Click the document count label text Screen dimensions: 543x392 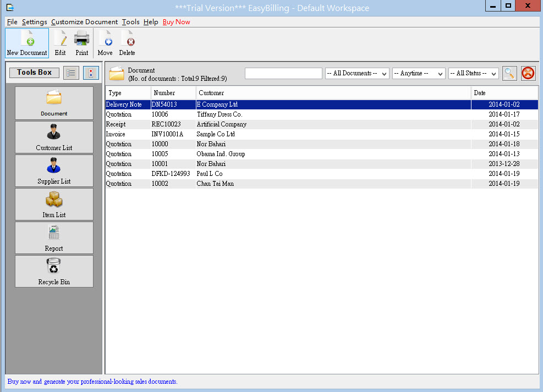[x=177, y=79]
